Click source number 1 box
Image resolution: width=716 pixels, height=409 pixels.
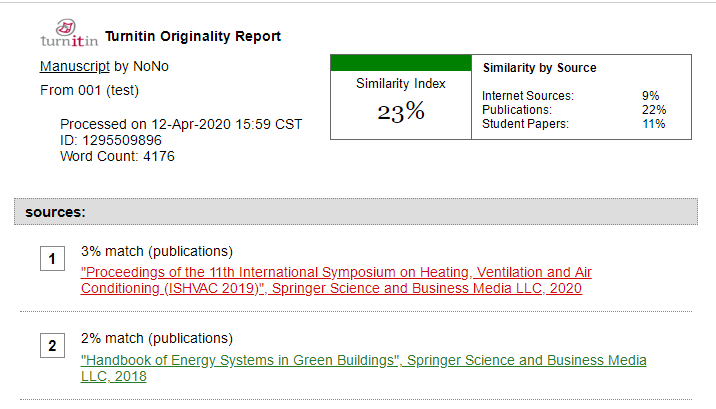tap(52, 260)
